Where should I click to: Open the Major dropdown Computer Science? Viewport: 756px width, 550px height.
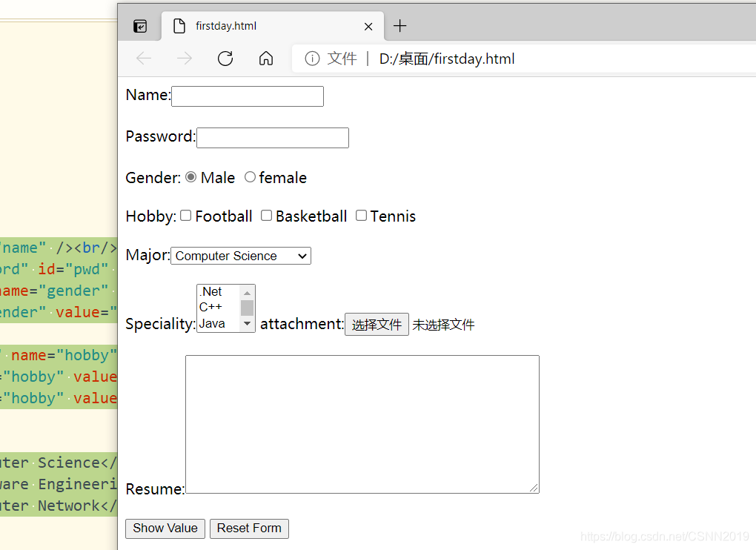[241, 256]
